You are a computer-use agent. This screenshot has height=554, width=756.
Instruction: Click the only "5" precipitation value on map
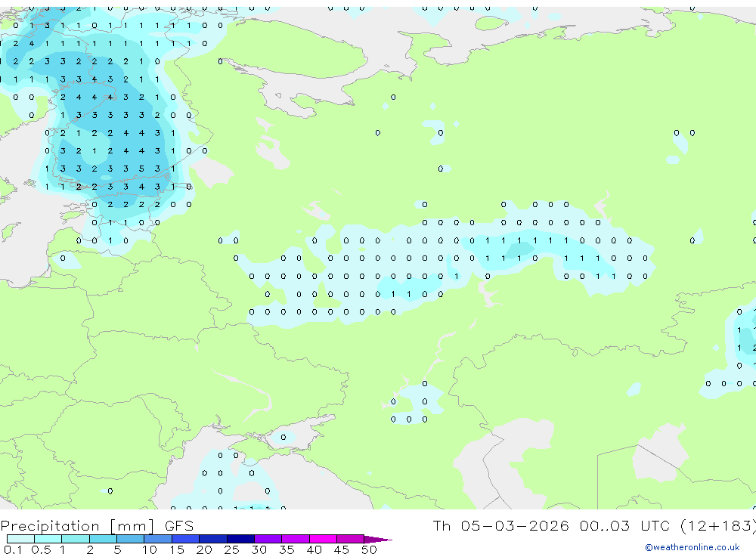pos(142,169)
